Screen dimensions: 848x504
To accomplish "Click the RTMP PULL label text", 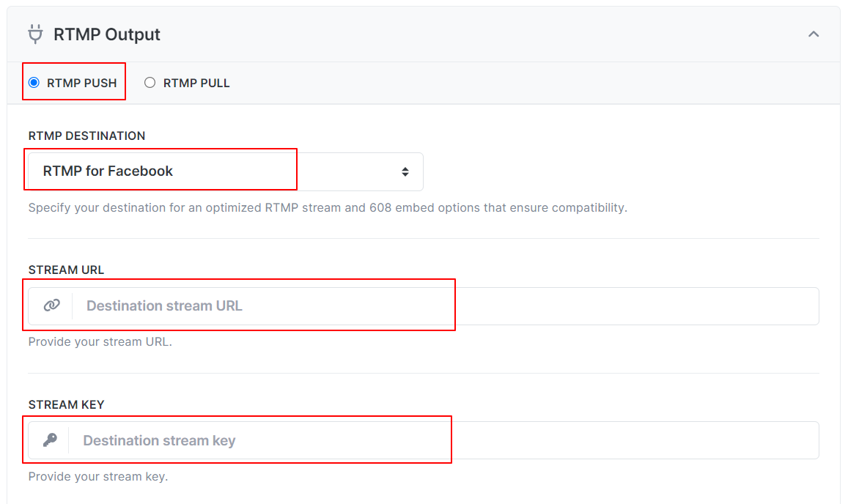I will (x=196, y=84).
